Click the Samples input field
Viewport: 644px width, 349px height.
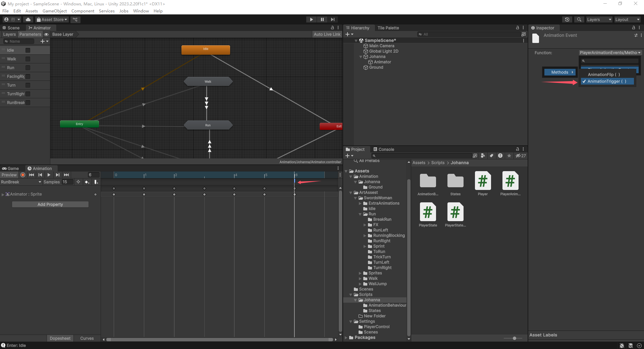(67, 182)
